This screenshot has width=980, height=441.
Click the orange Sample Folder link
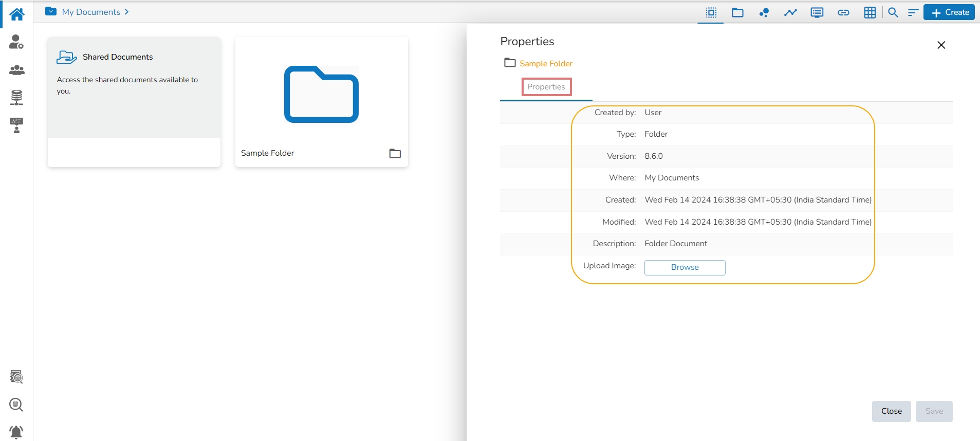click(x=546, y=63)
